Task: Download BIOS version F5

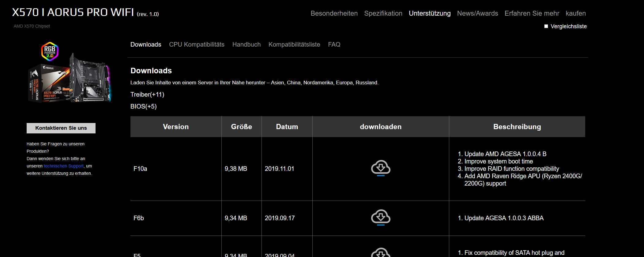Action: [381, 253]
